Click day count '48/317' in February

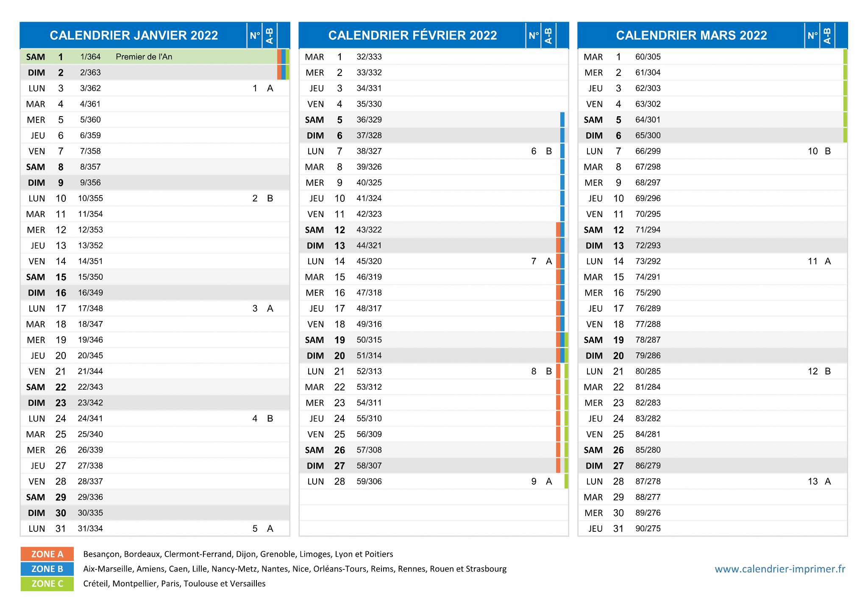tap(369, 308)
